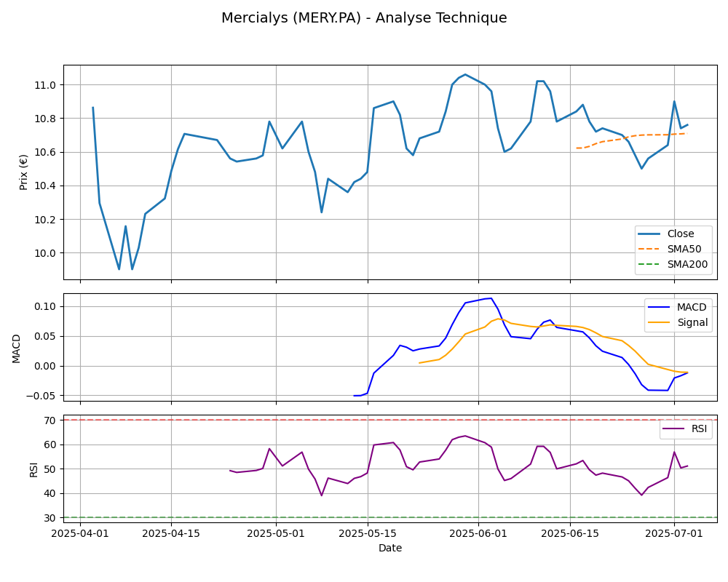Click the 0.05 MACD tick label

pos(45,337)
